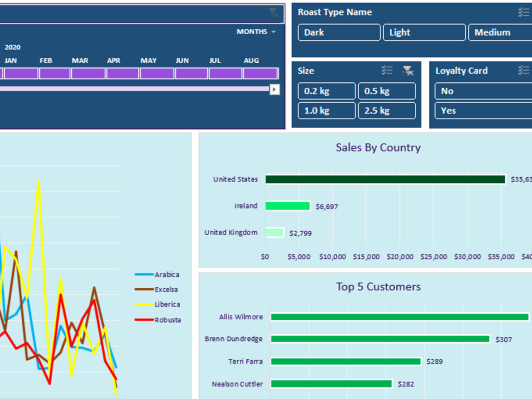Select MAR on the timeline
The height and width of the screenshot is (399, 532).
click(x=88, y=73)
